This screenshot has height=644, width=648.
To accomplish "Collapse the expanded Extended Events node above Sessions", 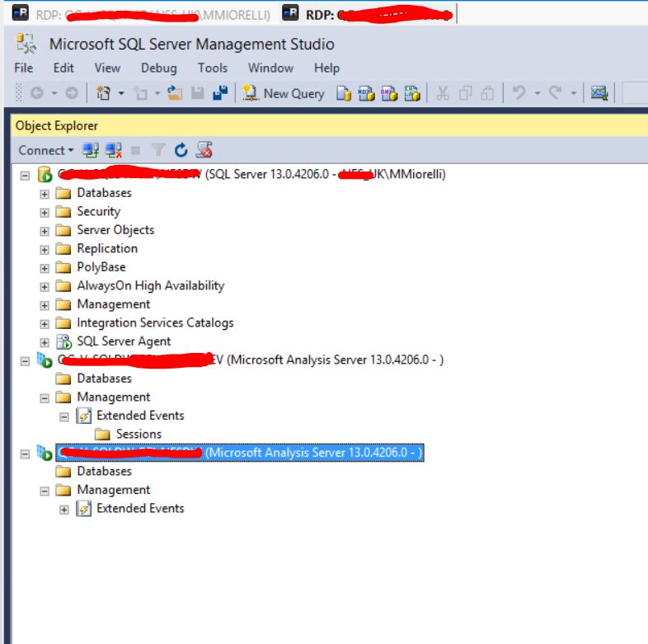I will (x=63, y=417).
